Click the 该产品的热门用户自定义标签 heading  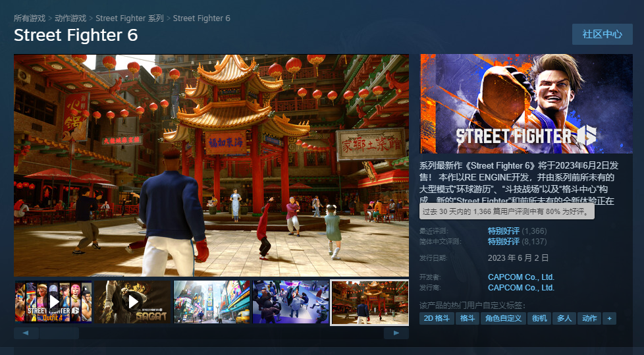click(x=472, y=306)
